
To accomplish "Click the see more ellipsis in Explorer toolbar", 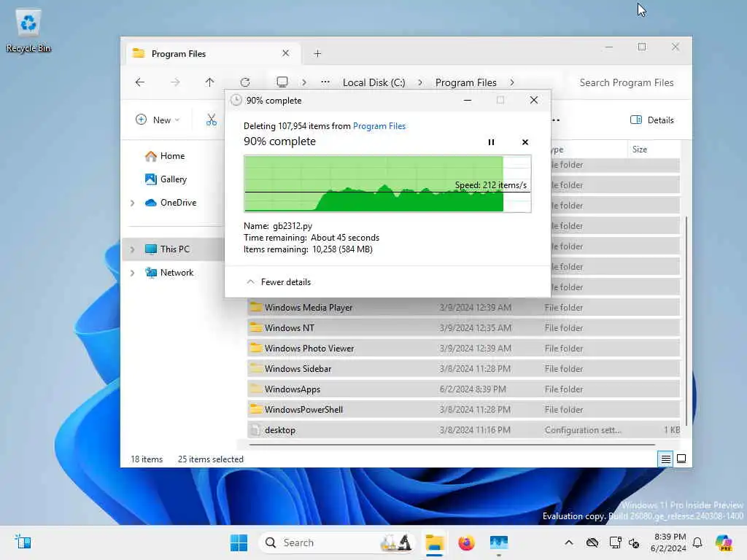I will [x=555, y=120].
